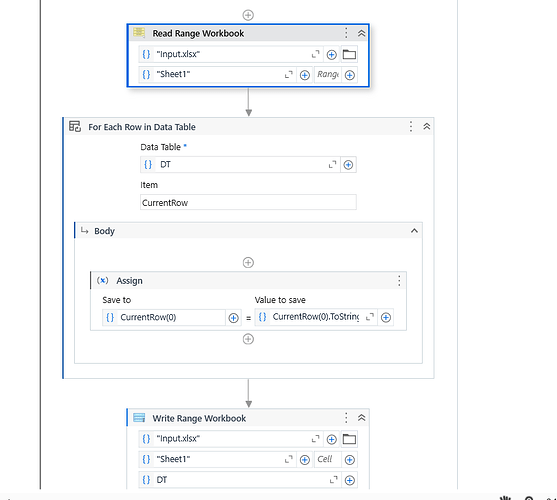Click the Save to CurrentRow(0) field

click(164, 317)
